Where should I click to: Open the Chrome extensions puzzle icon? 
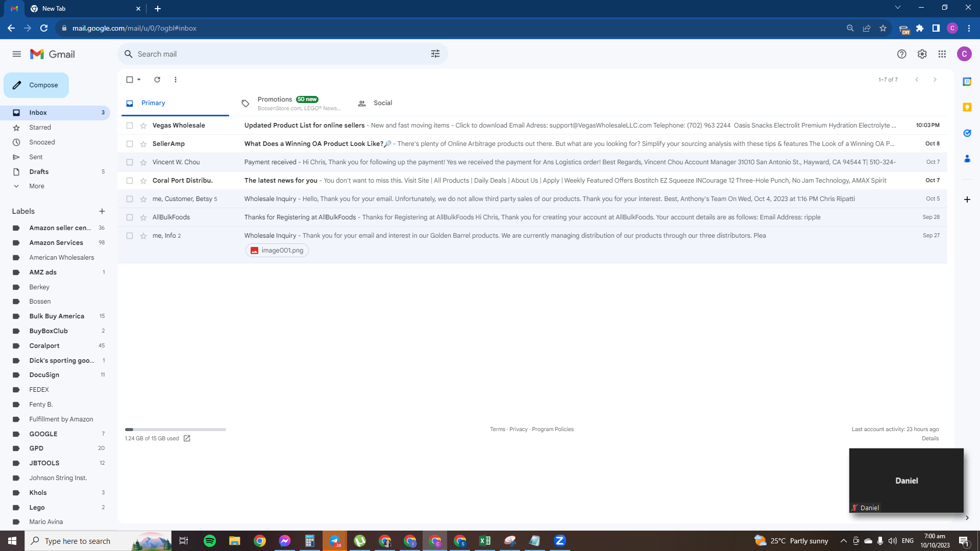tap(920, 28)
